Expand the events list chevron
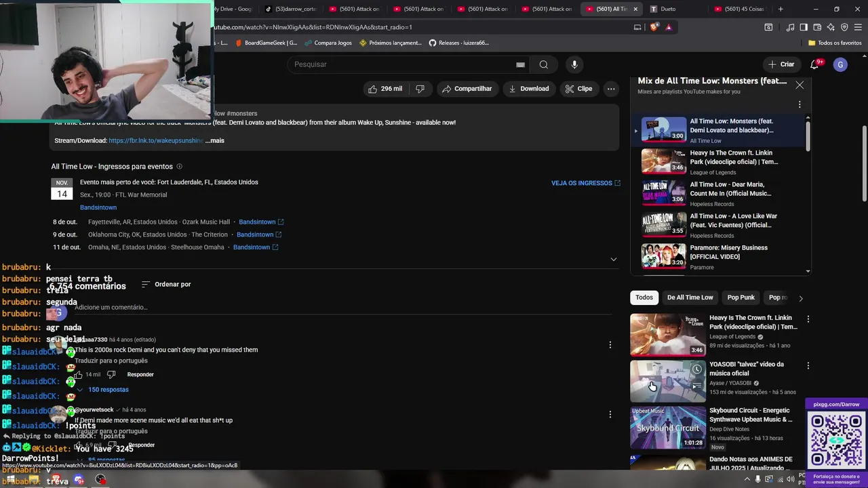The height and width of the screenshot is (488, 868). (x=614, y=260)
